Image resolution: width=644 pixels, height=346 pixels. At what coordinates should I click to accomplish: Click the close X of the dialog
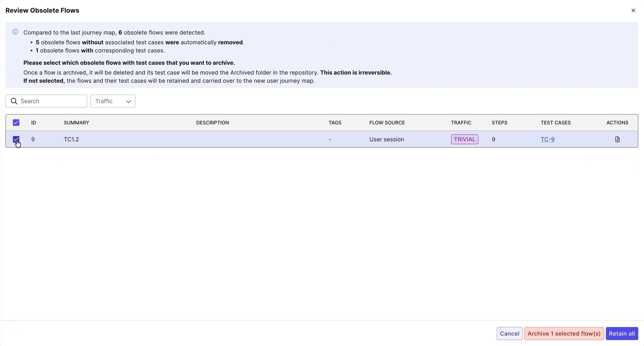pyautogui.click(x=633, y=10)
